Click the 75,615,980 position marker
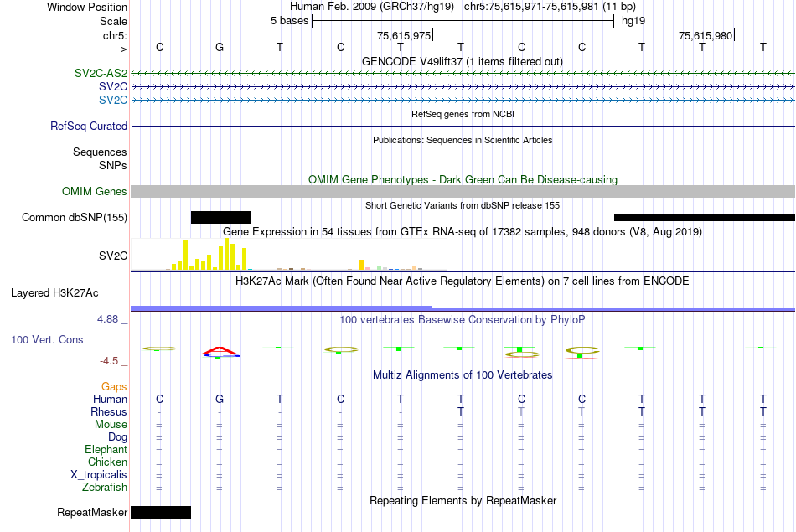 (x=706, y=35)
